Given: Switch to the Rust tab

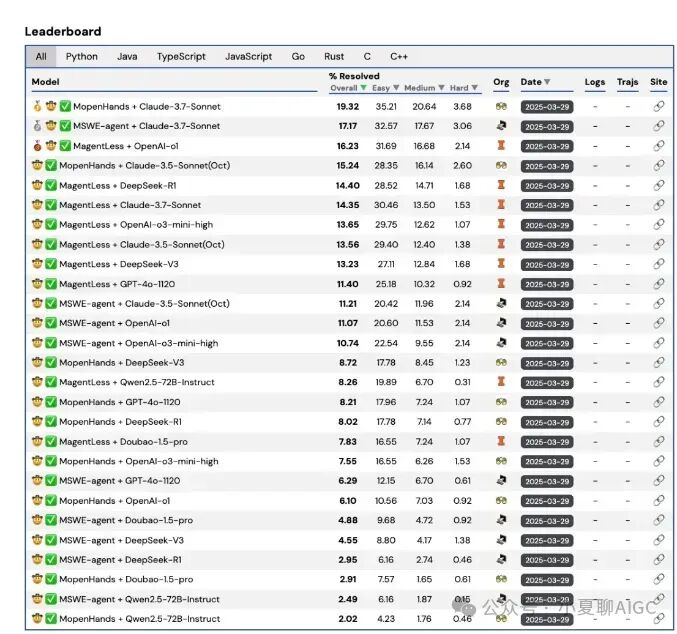Looking at the screenshot, I should (x=334, y=57).
